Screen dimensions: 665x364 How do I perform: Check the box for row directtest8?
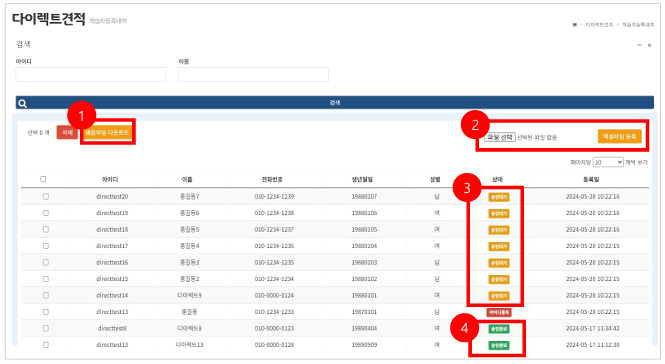(46, 328)
